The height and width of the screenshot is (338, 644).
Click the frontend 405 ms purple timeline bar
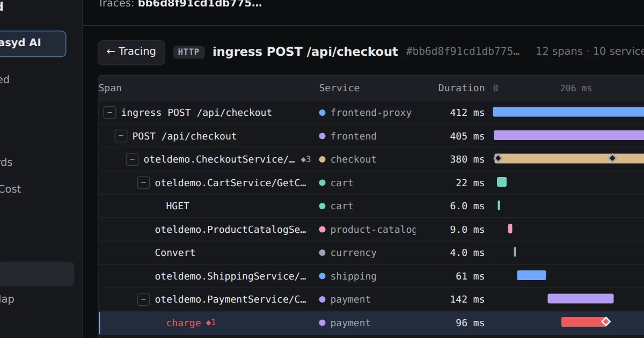pyautogui.click(x=569, y=135)
